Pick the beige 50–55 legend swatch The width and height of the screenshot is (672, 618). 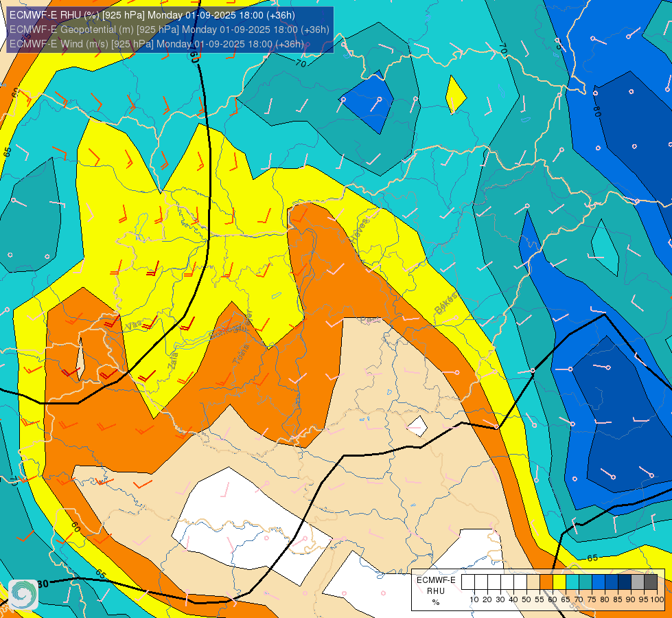pos(533,582)
